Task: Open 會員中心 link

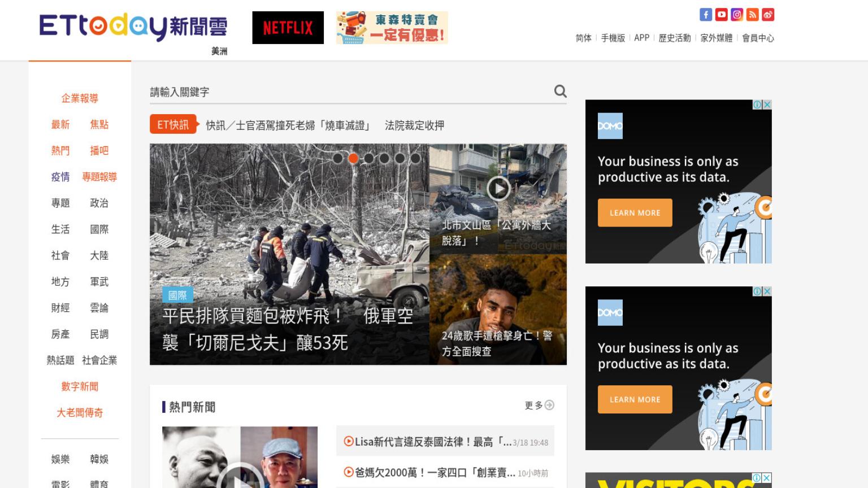Action: coord(758,38)
